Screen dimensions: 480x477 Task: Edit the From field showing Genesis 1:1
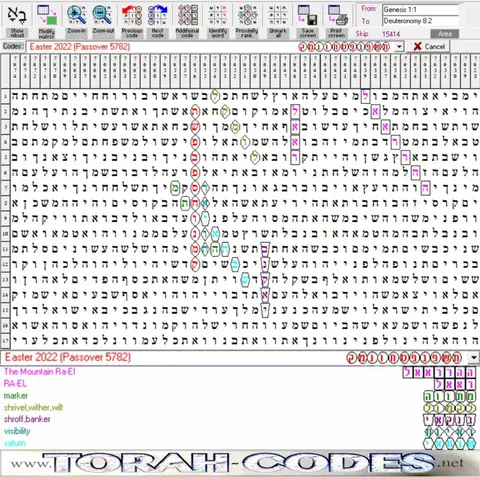420,10
